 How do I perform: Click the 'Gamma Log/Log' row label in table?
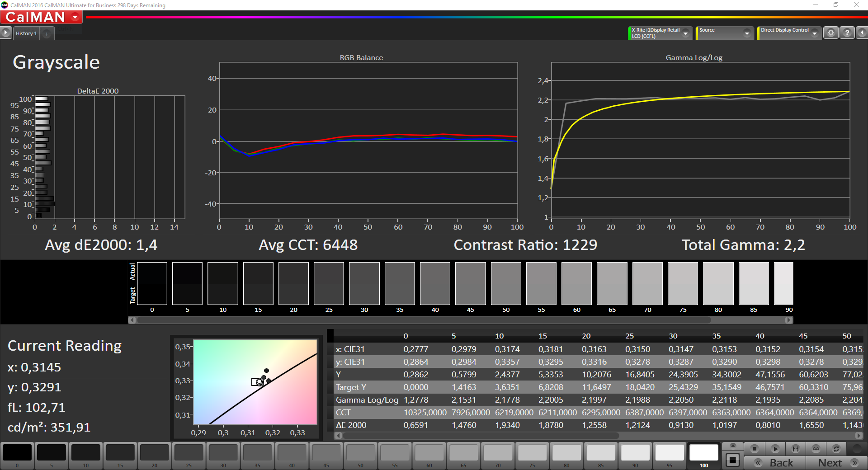point(367,400)
